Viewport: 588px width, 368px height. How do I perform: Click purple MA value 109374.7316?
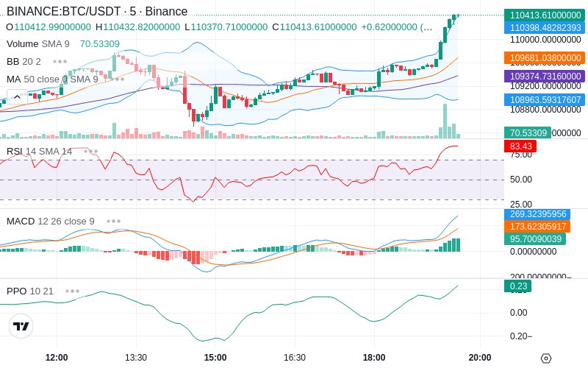click(545, 77)
